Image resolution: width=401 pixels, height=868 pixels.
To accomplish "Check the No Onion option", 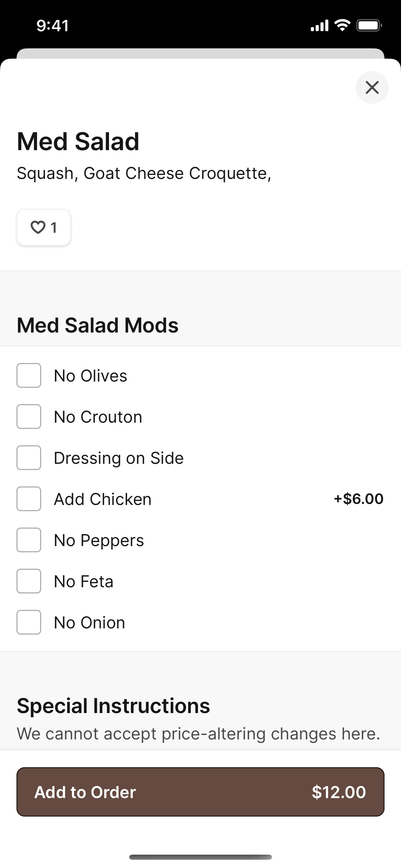I will tap(29, 622).
